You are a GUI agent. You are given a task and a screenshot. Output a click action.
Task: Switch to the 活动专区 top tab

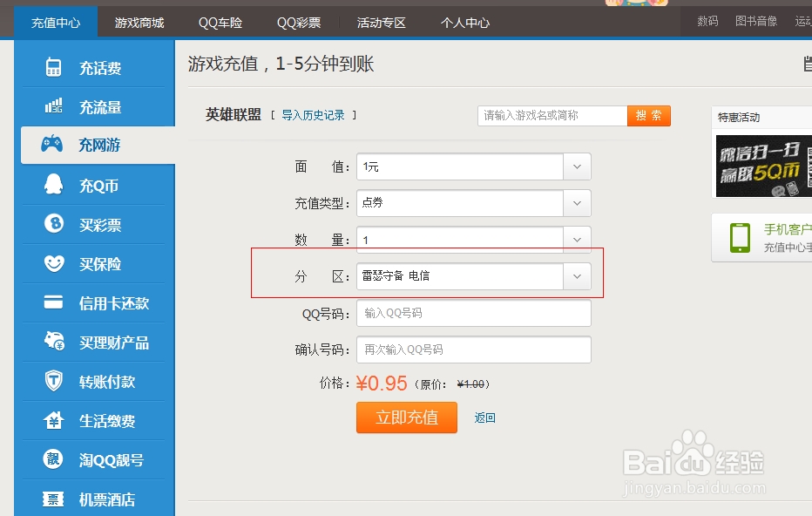[381, 23]
